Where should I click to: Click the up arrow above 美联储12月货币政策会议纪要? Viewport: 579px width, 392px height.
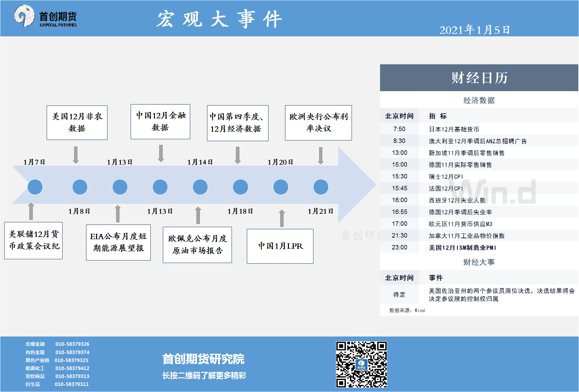pos(31,211)
